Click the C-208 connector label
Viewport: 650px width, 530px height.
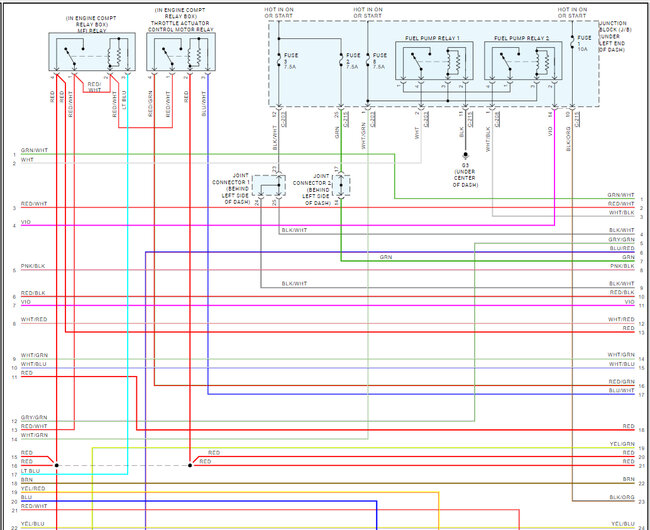coord(497,119)
